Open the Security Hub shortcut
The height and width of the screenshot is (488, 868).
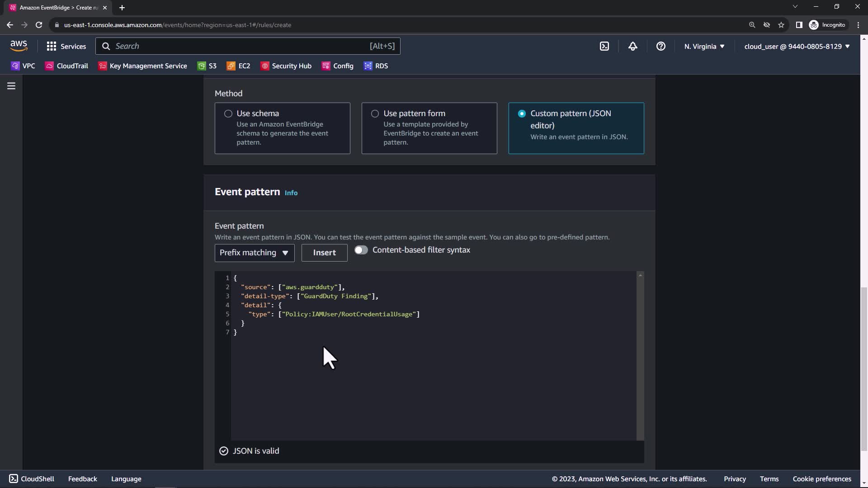pyautogui.click(x=286, y=66)
